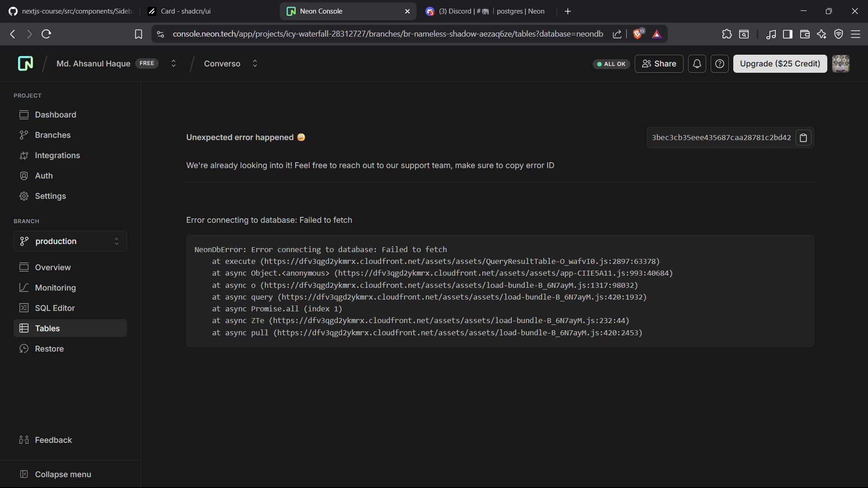This screenshot has height=488, width=868.
Task: Open the Brave VPN shield icon
Action: (839, 34)
